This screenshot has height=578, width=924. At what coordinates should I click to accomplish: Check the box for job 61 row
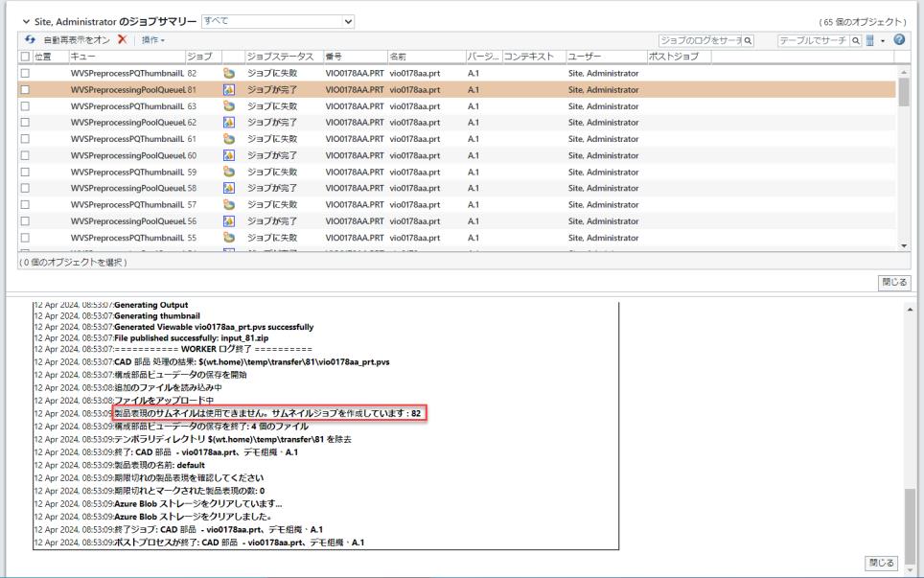pyautogui.click(x=25, y=139)
